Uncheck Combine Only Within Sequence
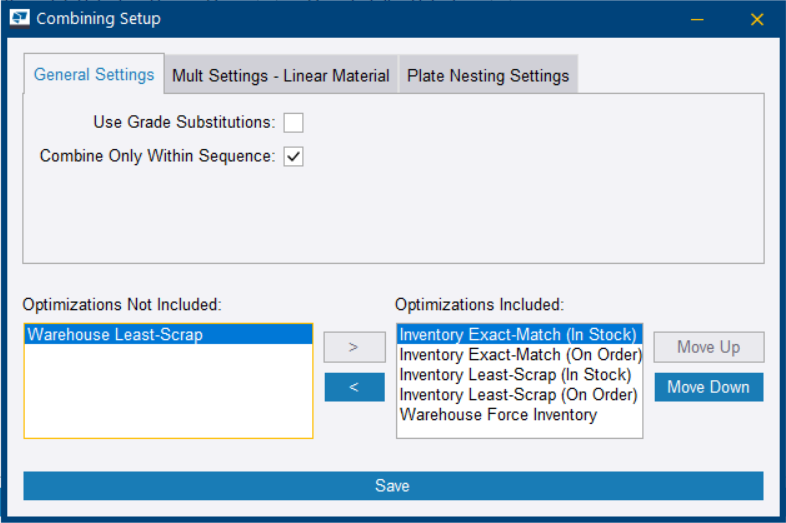This screenshot has width=786, height=523. 293,157
